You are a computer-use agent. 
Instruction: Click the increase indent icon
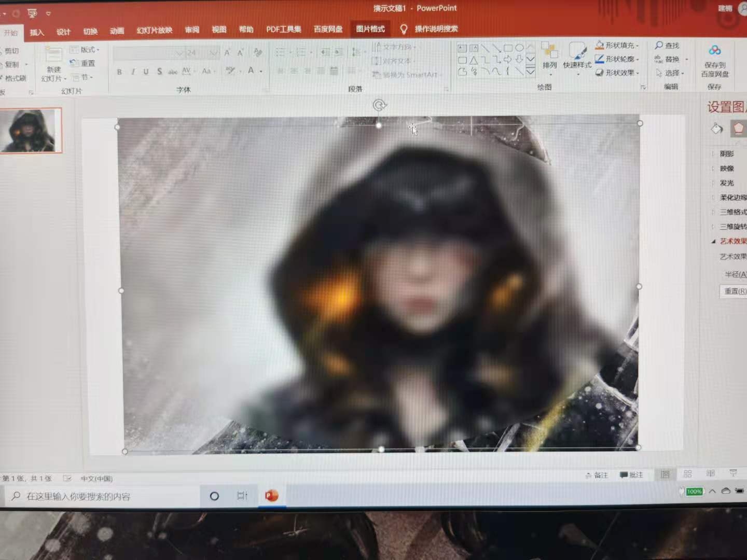[339, 52]
